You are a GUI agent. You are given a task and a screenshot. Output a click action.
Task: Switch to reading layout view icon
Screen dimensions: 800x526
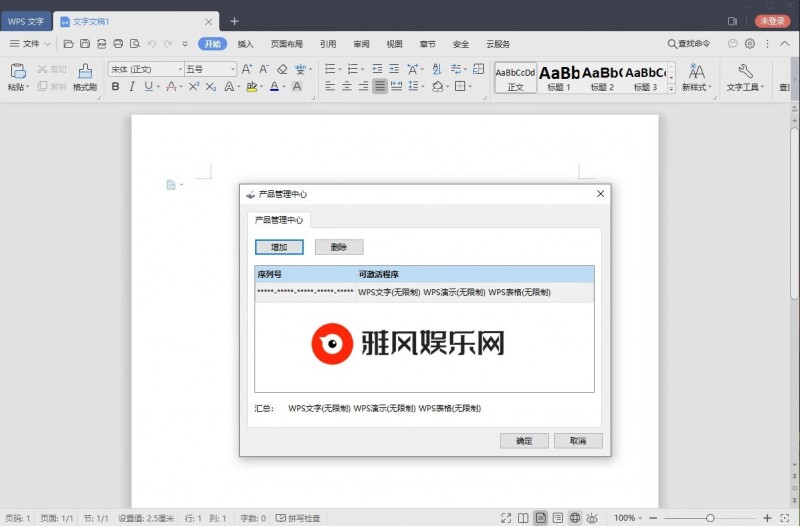tap(523, 518)
